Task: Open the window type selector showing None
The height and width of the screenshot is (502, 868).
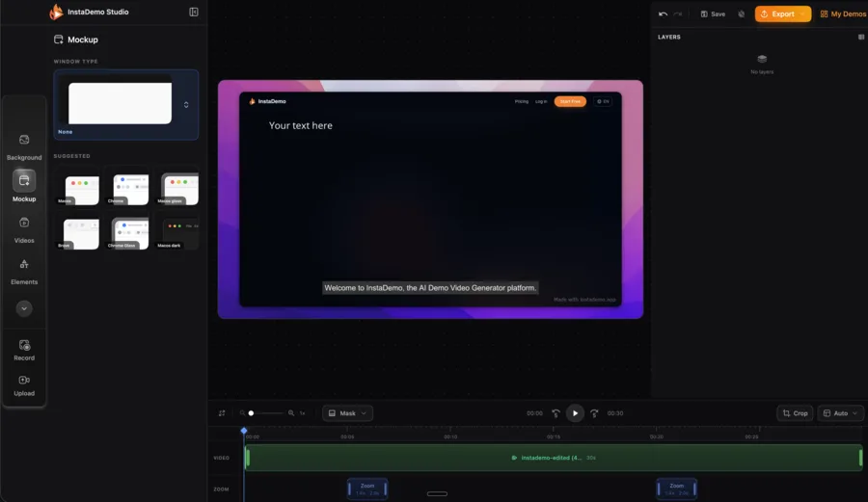Action: 126,104
